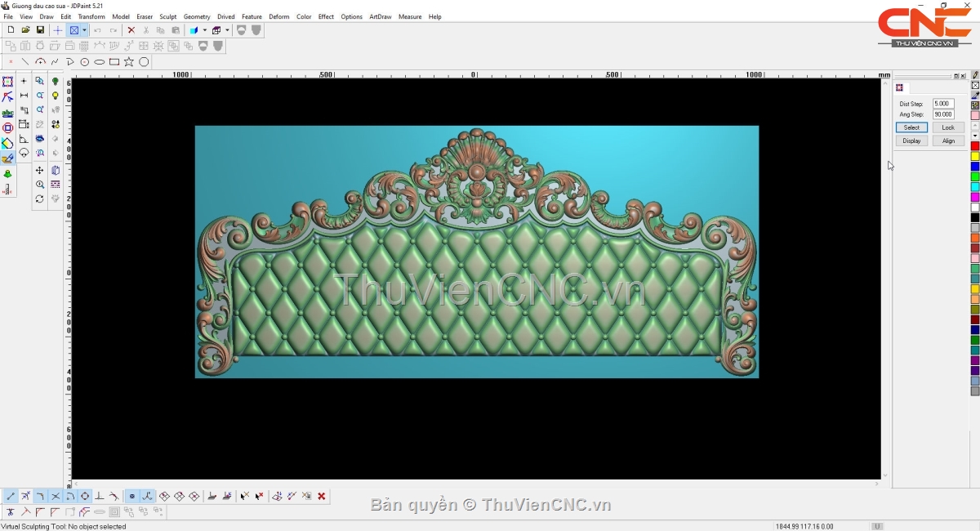Click the Dist Step input field
The image size is (980, 531).
point(943,104)
